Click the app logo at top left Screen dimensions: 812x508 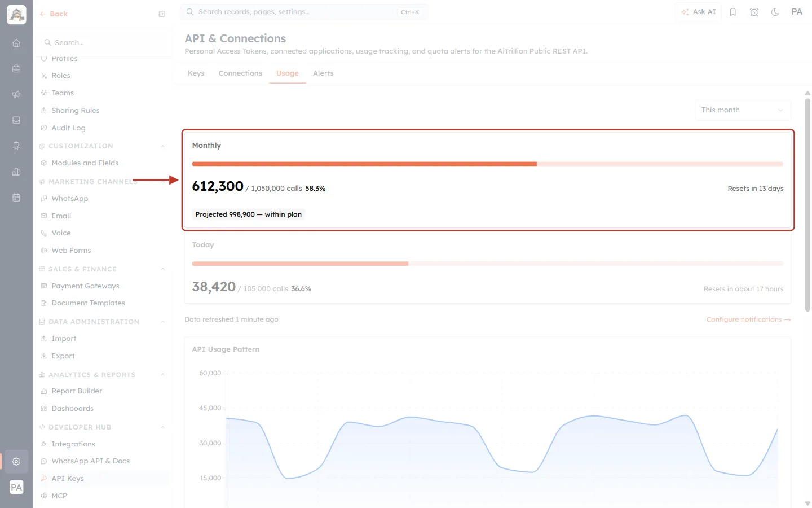tap(16, 15)
